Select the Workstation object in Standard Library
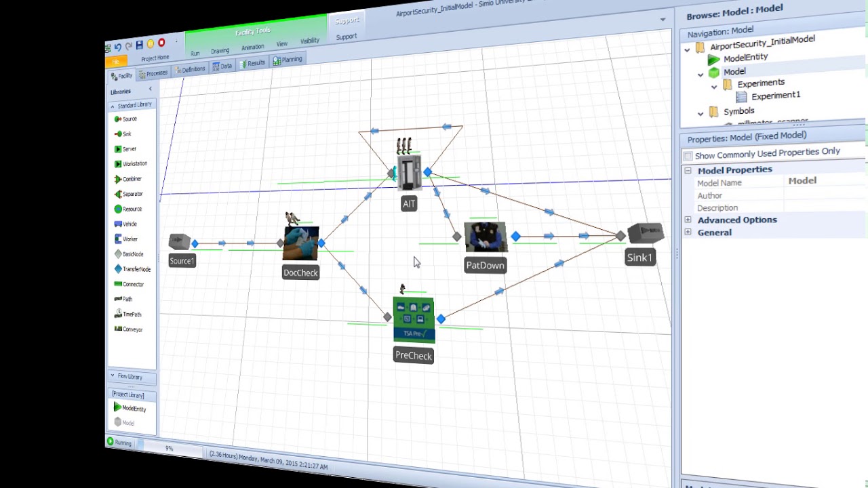The width and height of the screenshot is (868, 488). coord(131,164)
